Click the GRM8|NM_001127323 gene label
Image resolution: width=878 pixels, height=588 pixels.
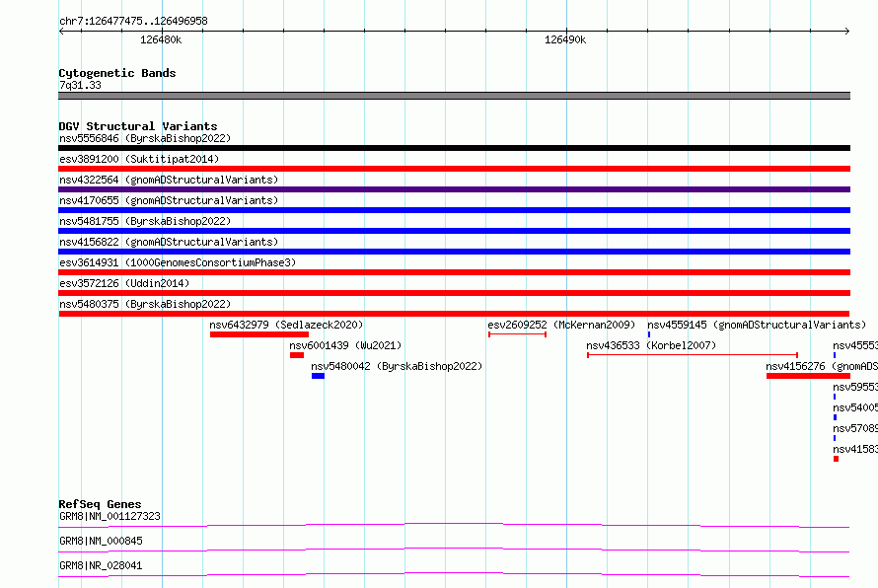(x=110, y=516)
